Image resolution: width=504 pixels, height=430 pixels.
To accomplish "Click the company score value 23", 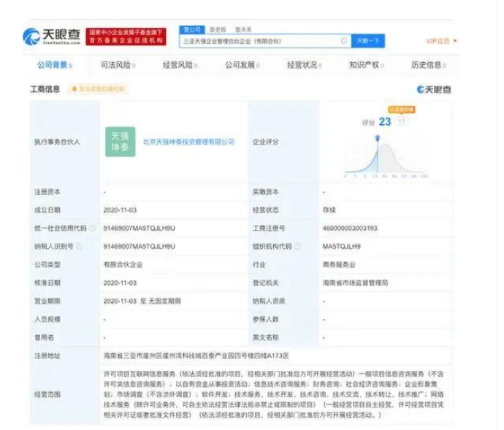I will point(385,122).
